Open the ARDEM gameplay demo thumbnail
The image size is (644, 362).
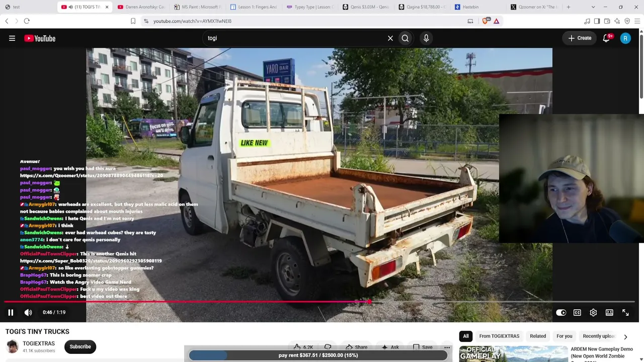point(513,354)
